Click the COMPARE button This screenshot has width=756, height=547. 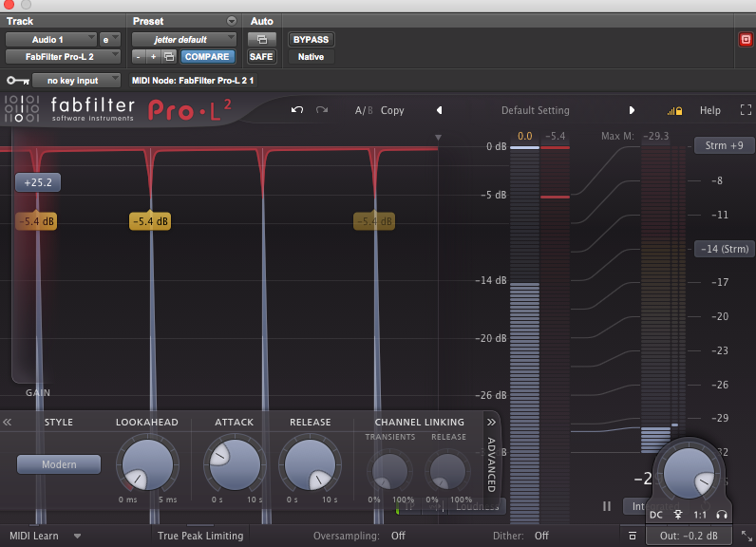tap(207, 57)
